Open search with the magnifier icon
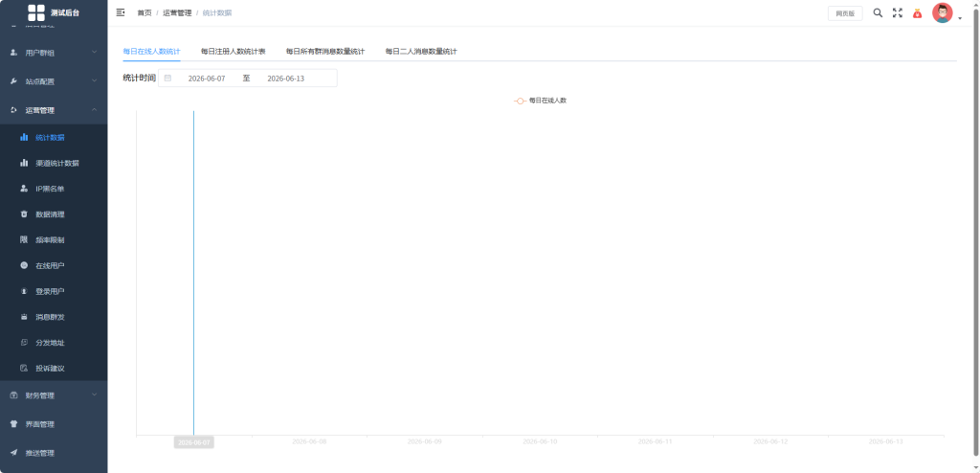The image size is (980, 473). click(878, 12)
